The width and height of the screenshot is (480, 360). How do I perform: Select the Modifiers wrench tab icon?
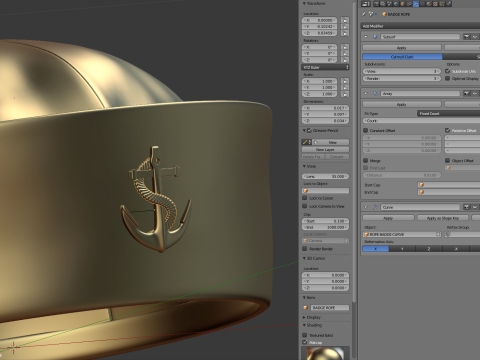point(416,4)
